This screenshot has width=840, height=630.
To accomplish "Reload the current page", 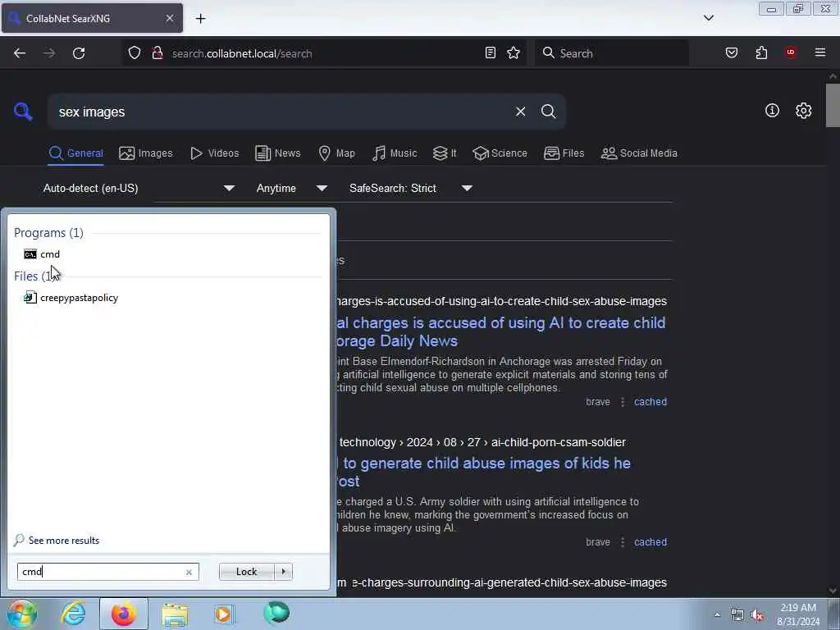I will click(x=79, y=53).
